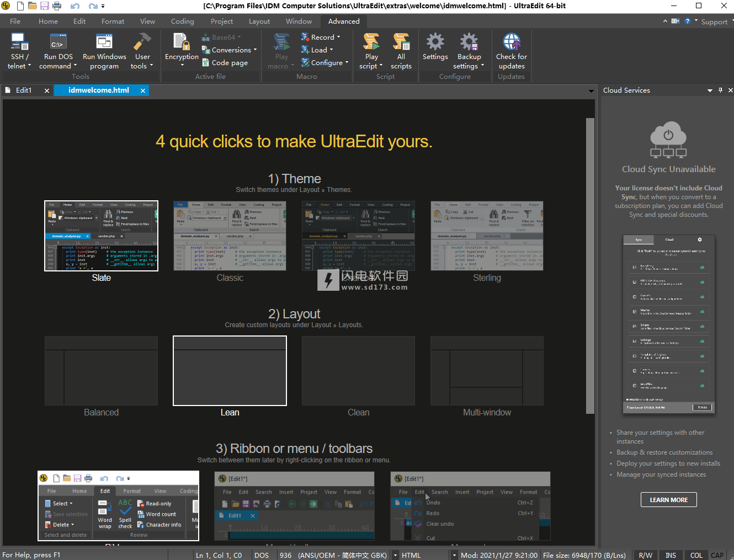
Task: Check for updates from the ribbon
Action: pyautogui.click(x=512, y=51)
